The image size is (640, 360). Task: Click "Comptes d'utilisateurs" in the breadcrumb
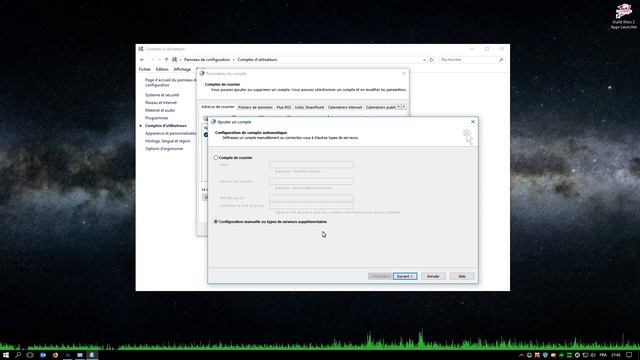257,60
